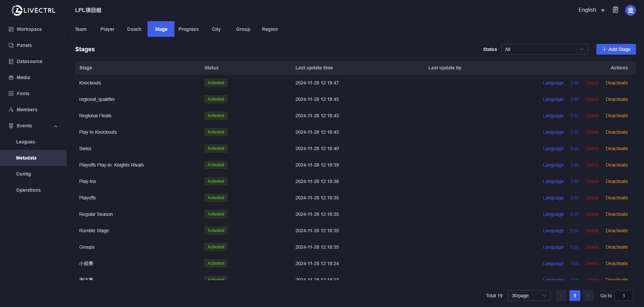Open the clipboard icon in header

click(615, 10)
